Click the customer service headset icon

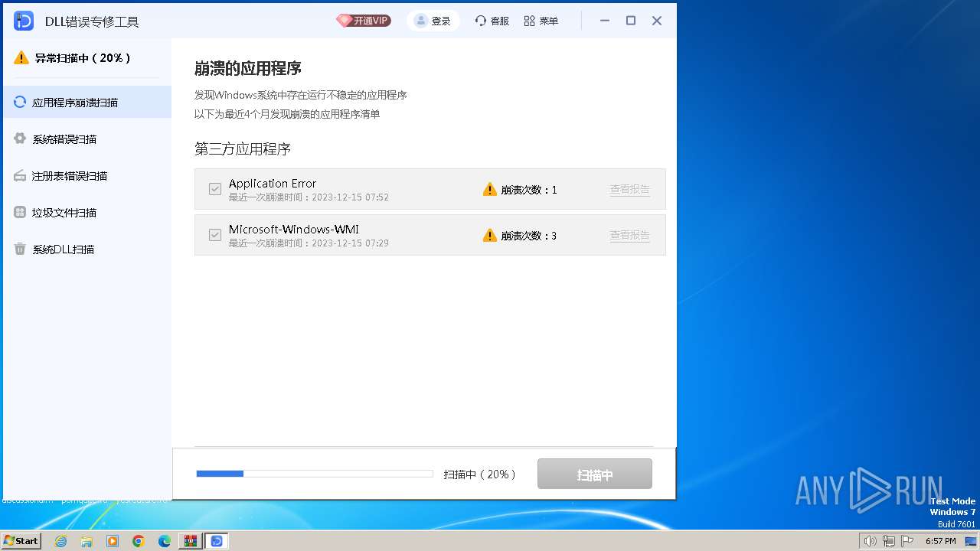[x=481, y=21]
